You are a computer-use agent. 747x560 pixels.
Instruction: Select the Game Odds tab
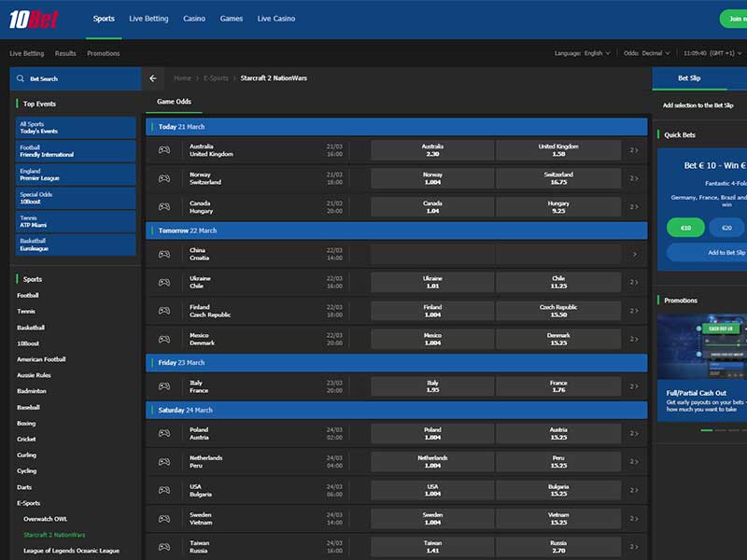(x=174, y=102)
